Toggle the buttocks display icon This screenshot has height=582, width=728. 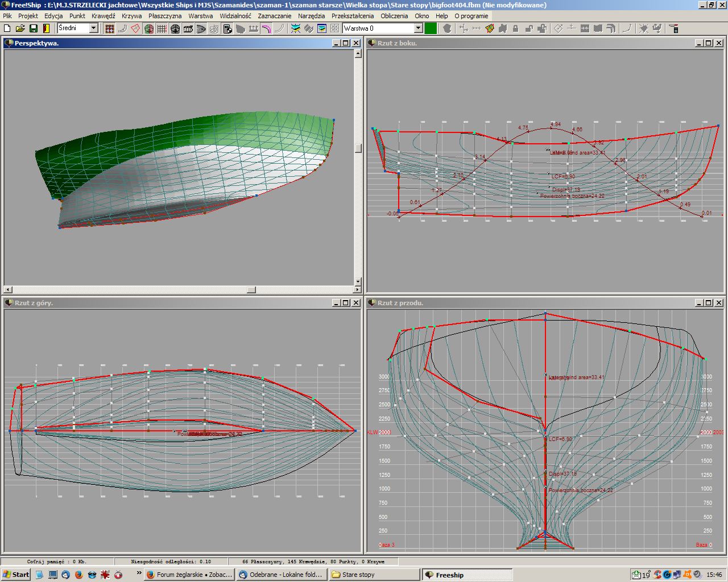click(x=188, y=28)
